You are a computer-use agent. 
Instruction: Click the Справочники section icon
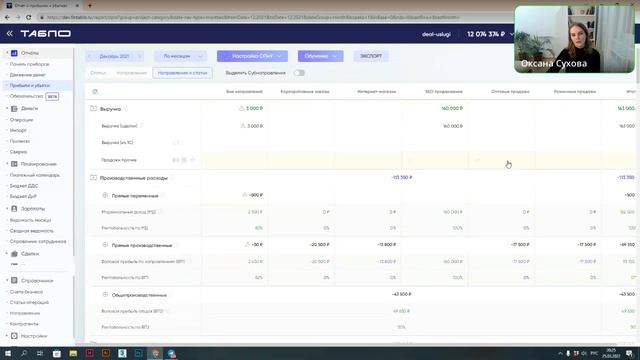14,280
